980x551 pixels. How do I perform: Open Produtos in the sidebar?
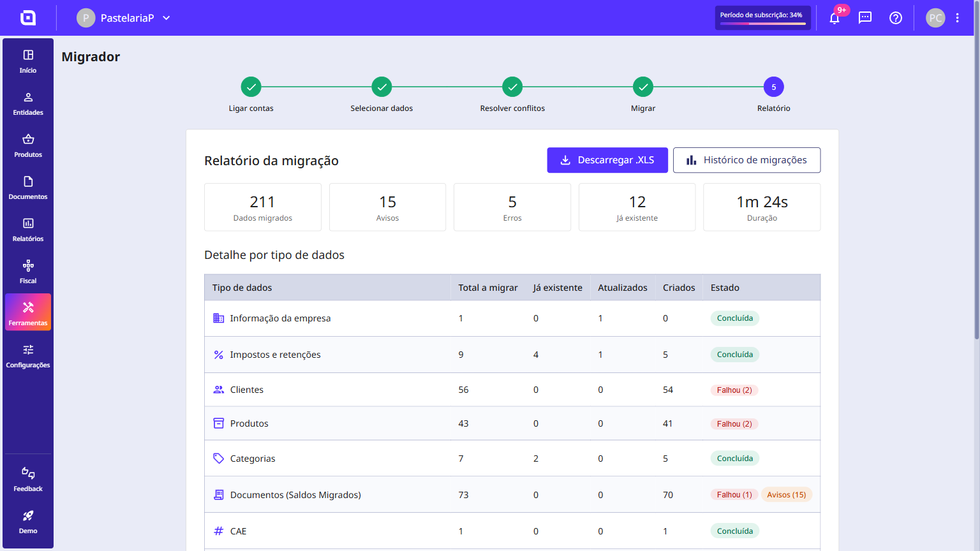(28, 146)
